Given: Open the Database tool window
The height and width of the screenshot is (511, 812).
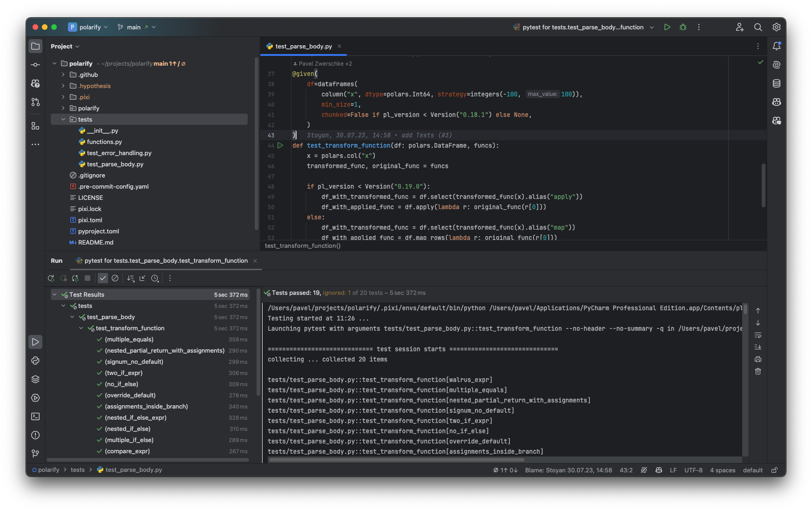Looking at the screenshot, I should (x=777, y=83).
